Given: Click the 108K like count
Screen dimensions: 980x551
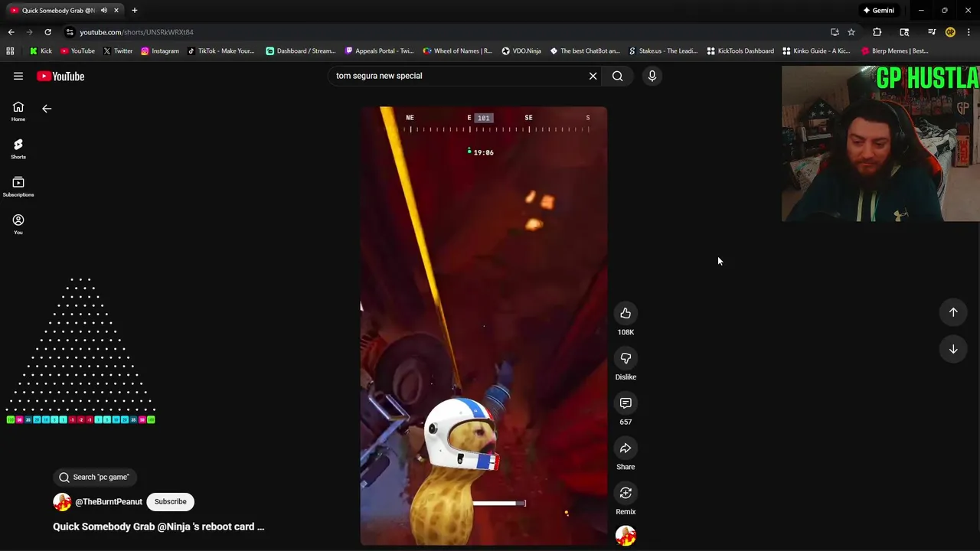Looking at the screenshot, I should (626, 332).
